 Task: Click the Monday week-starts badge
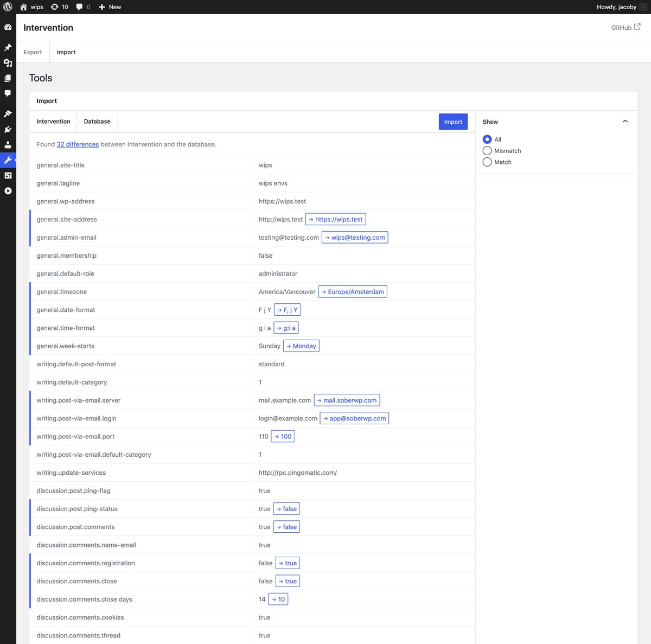click(x=301, y=346)
